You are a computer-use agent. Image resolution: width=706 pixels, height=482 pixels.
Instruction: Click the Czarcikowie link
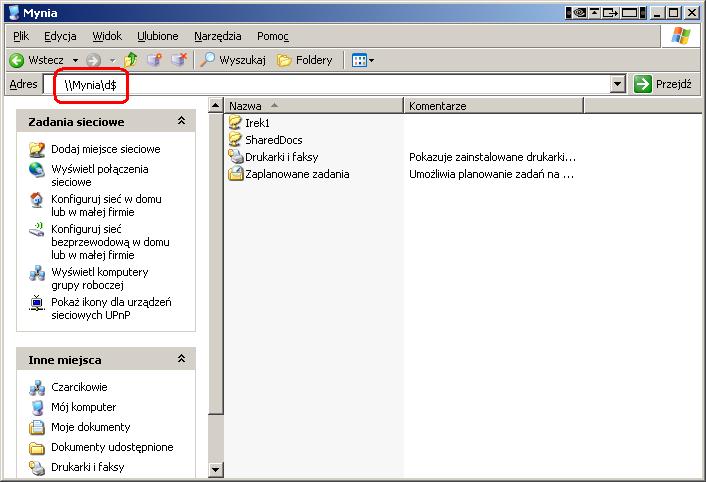pos(79,387)
